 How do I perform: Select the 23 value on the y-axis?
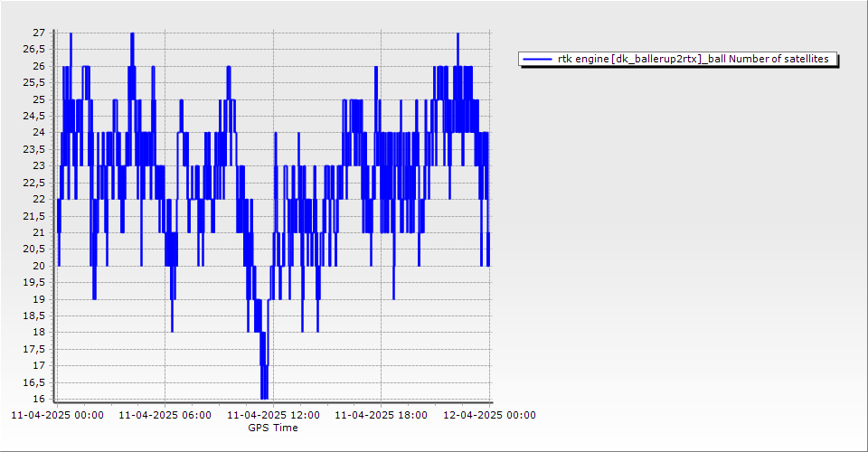(38, 165)
